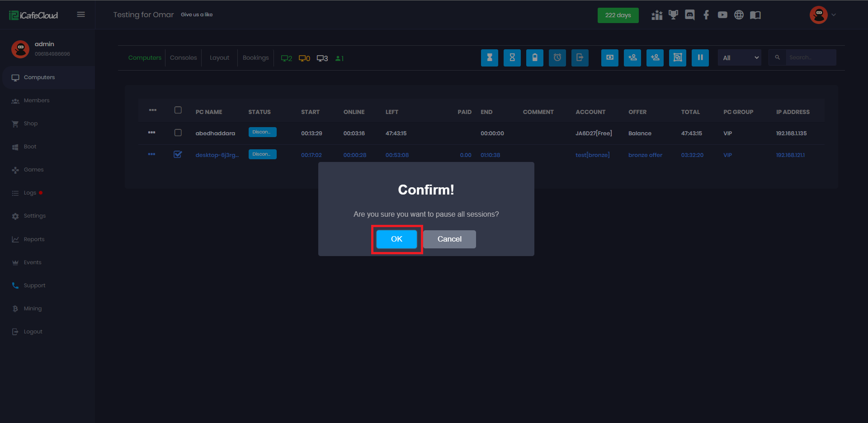
Task: Click the cash payment icon button
Action: 609,58
